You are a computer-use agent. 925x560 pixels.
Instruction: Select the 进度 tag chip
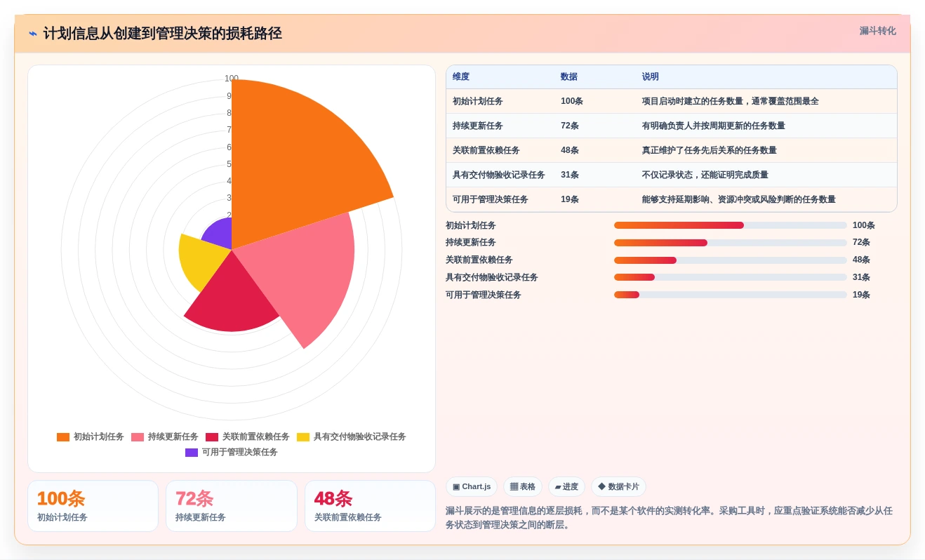(566, 487)
